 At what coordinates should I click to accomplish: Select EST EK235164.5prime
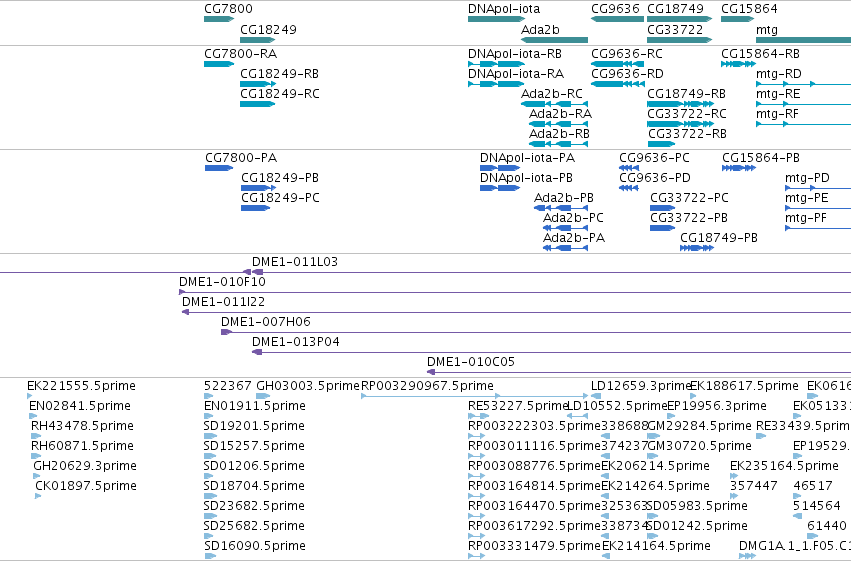coord(734,476)
